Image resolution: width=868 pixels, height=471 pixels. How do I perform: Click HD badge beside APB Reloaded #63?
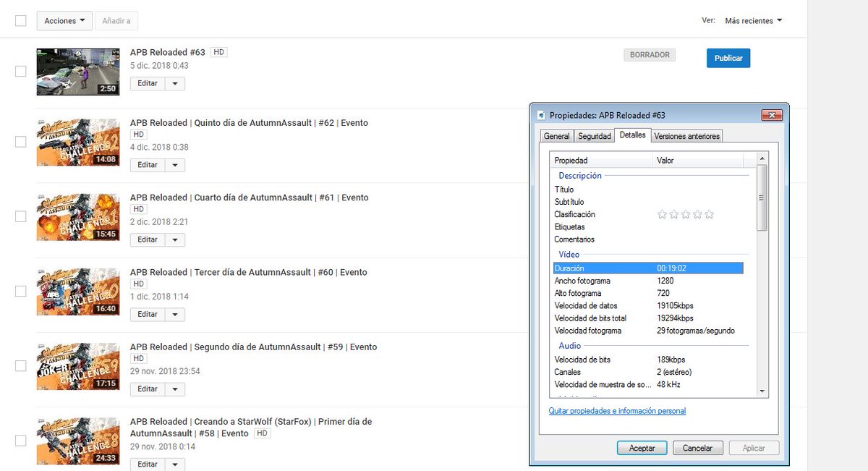218,53
